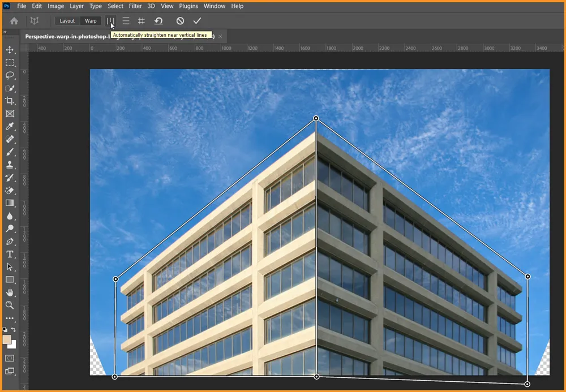Select the Lasso tool
The image size is (566, 392).
point(10,75)
